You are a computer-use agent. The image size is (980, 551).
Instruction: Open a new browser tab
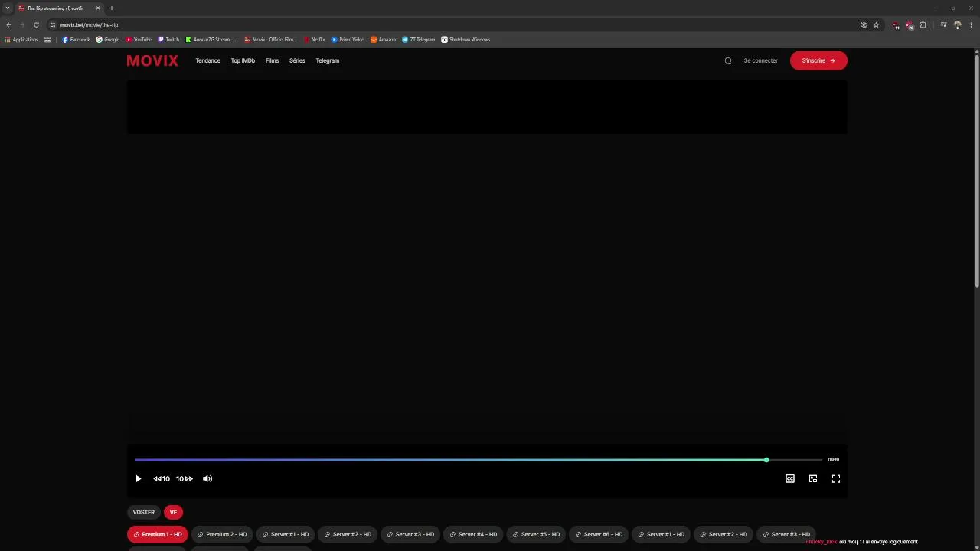[112, 8]
